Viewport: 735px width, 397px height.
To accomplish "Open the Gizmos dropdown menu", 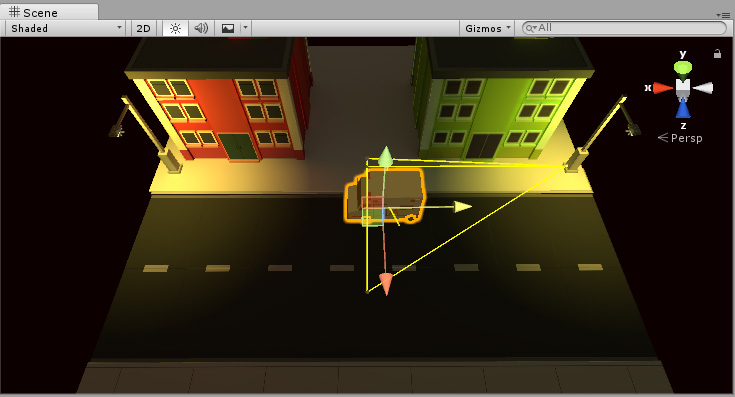I will point(487,28).
